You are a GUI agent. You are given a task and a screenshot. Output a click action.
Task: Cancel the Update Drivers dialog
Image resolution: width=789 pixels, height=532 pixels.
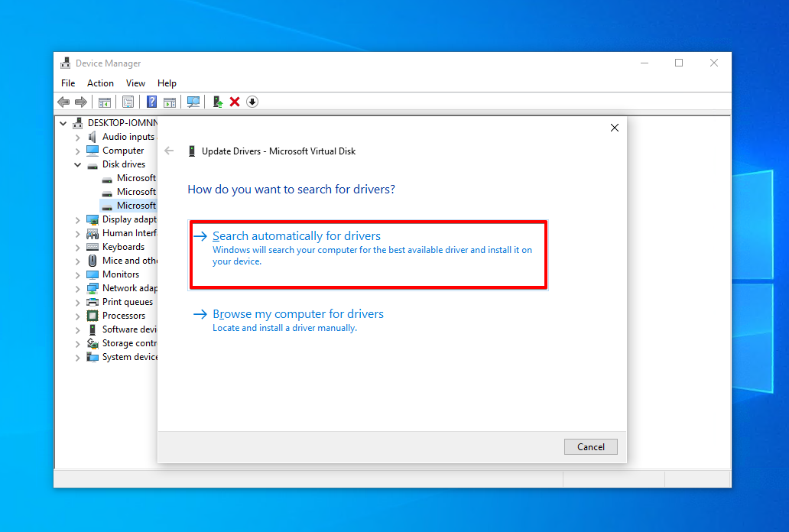pyautogui.click(x=591, y=447)
